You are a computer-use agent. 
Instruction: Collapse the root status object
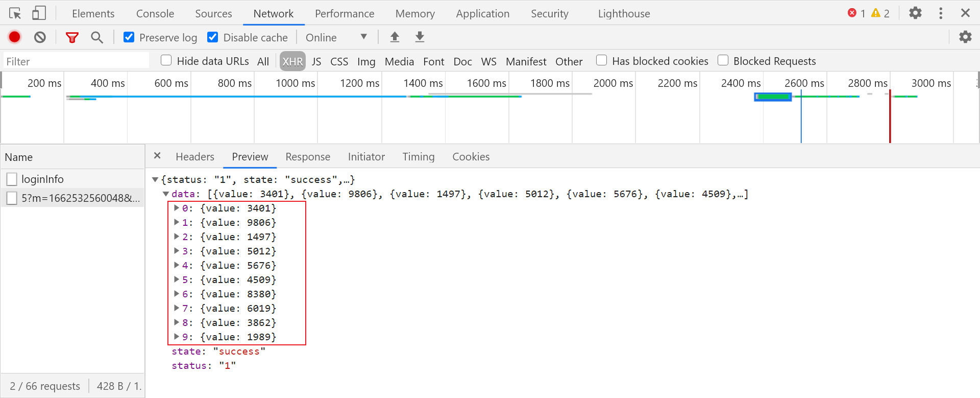pyautogui.click(x=155, y=179)
